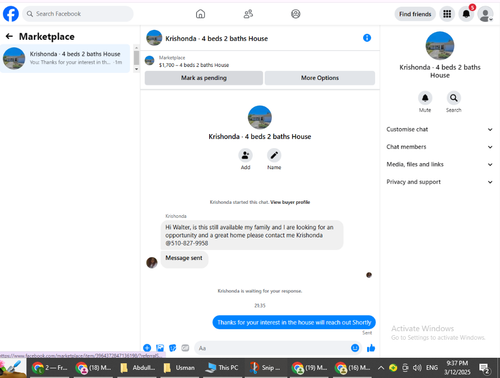Viewport: 500px width, 378px height.
Task: Click the large listing picture in right panel
Action: 440,46
